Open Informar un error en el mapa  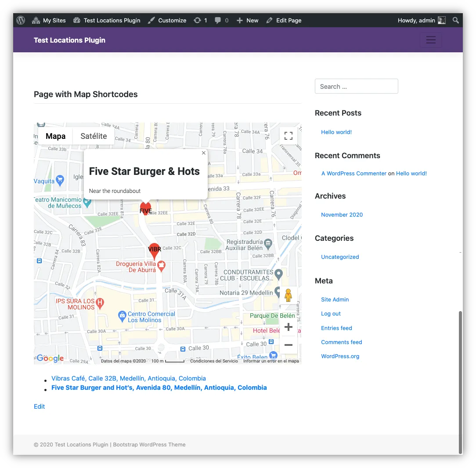click(x=271, y=361)
